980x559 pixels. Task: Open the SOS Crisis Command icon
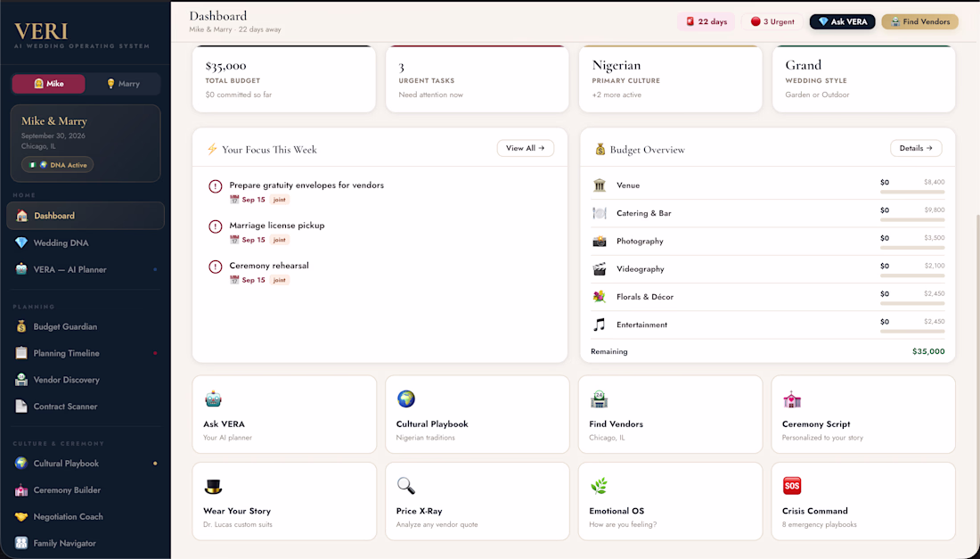(792, 486)
